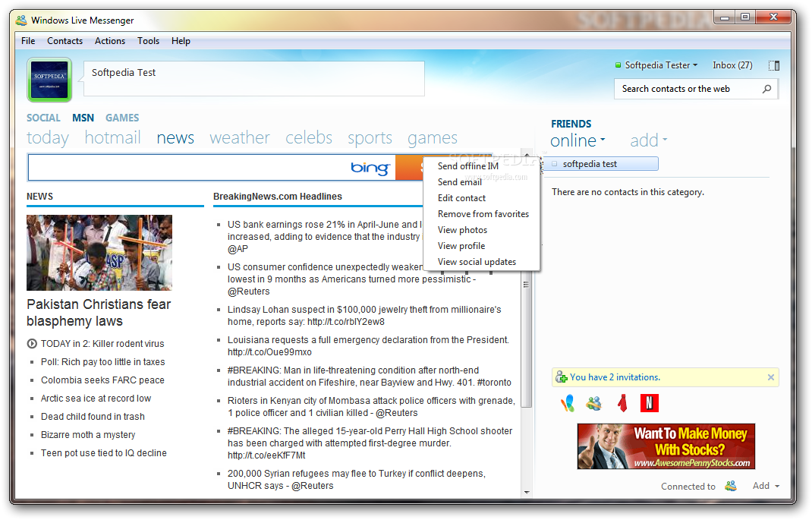Open Teen pot use tied to IQ decline
The image size is (812, 520).
point(103,452)
